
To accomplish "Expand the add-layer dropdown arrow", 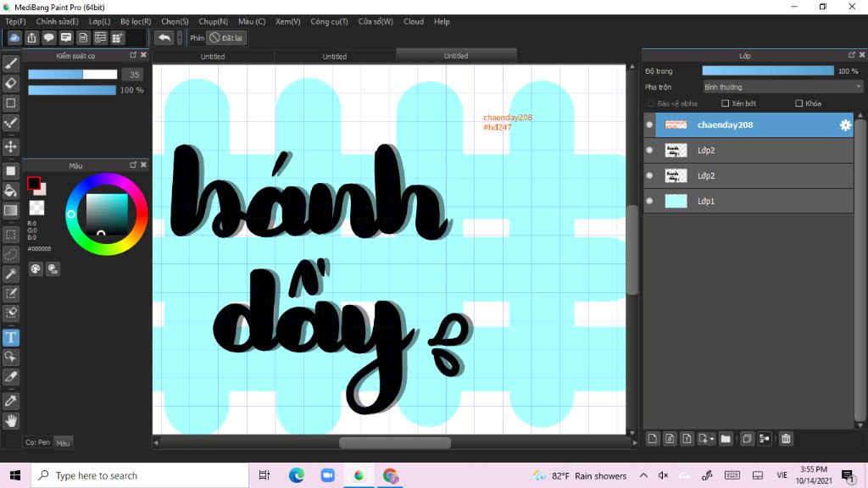I will pos(712,440).
